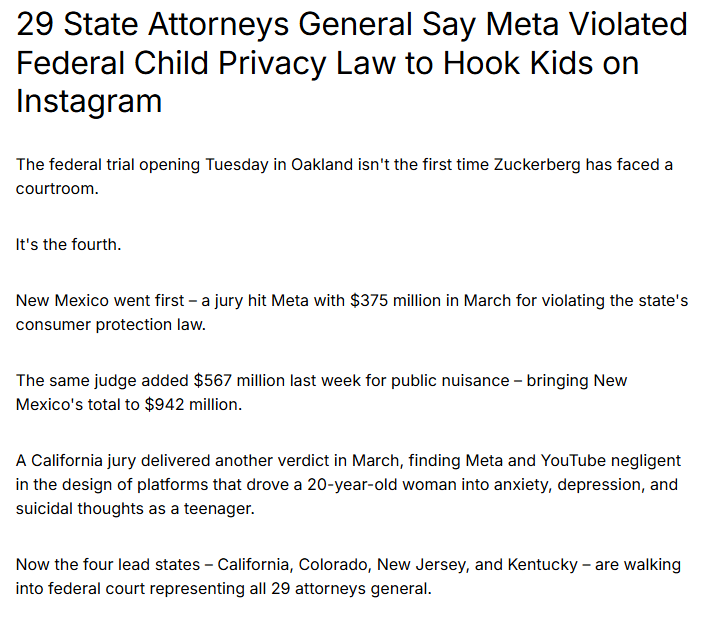Click the paragraph about Oakland federal trial
The height and width of the screenshot is (620, 715).
344,176
